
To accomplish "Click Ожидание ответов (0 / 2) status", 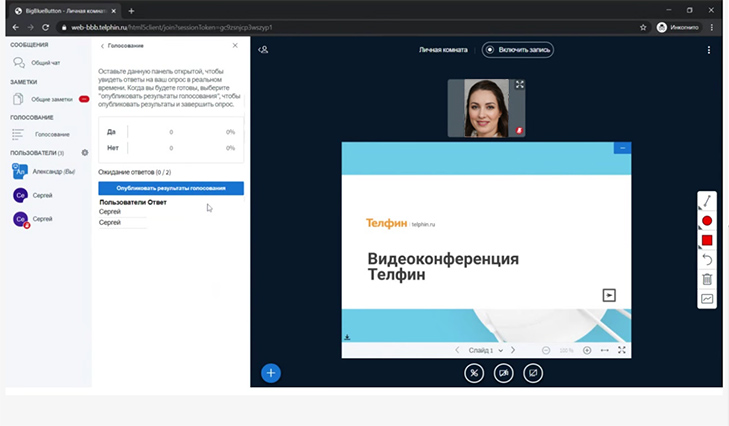I will coord(135,172).
